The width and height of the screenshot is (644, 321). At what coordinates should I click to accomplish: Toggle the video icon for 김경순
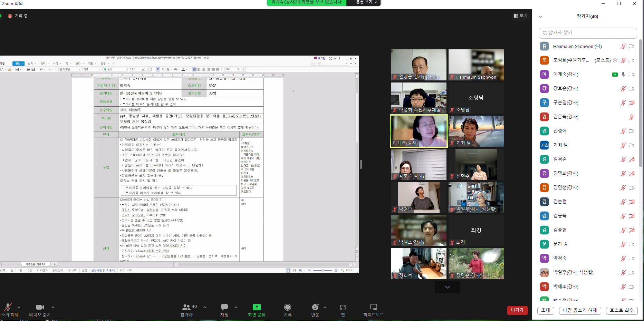coord(632,159)
